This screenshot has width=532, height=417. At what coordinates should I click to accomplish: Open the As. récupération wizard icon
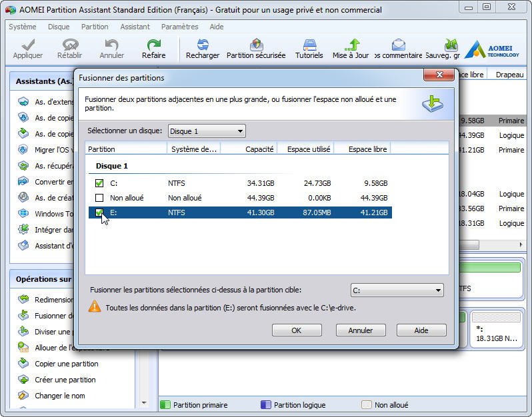23,165
